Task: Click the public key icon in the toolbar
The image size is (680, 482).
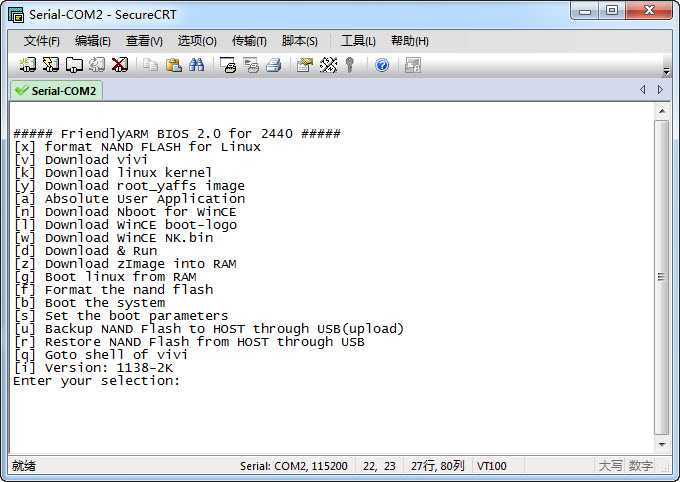Action: click(350, 65)
